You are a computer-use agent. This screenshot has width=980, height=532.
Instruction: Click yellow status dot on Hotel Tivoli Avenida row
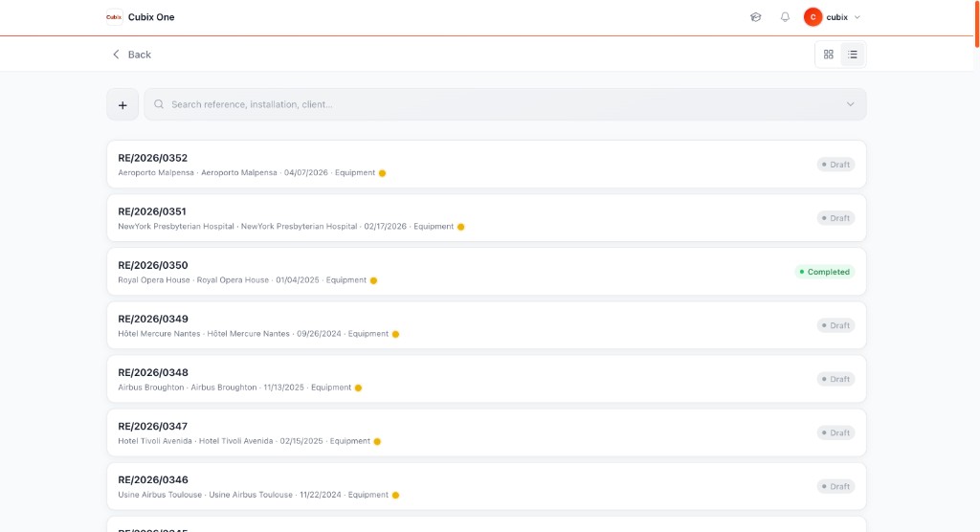pyautogui.click(x=377, y=441)
